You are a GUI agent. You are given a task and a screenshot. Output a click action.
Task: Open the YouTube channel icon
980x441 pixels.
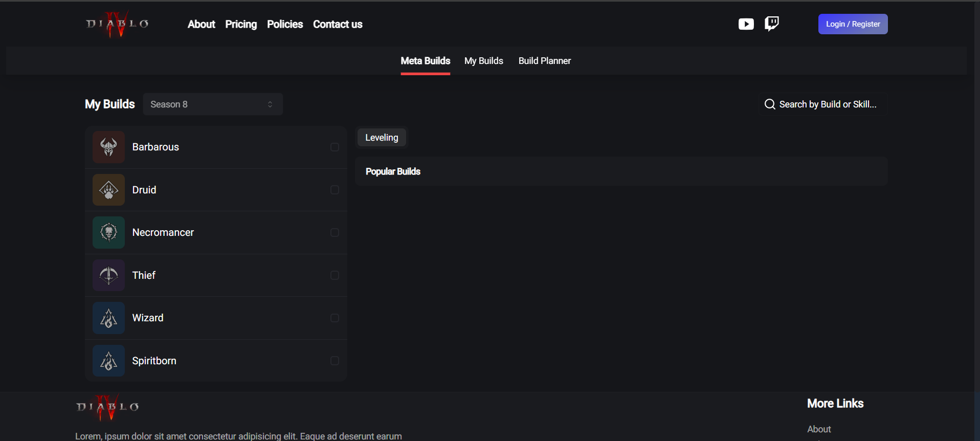coord(746,24)
